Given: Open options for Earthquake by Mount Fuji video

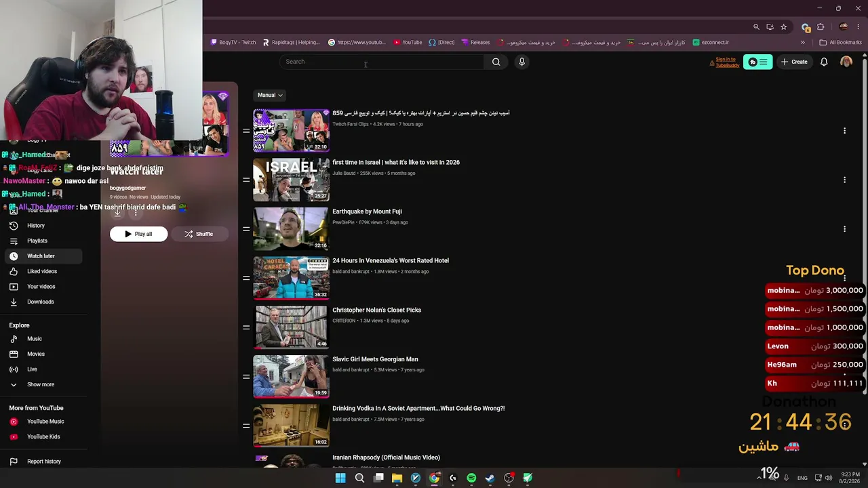Looking at the screenshot, I should 844,229.
